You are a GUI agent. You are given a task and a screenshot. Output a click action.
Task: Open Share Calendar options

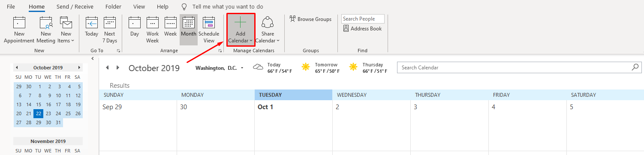[x=268, y=30]
